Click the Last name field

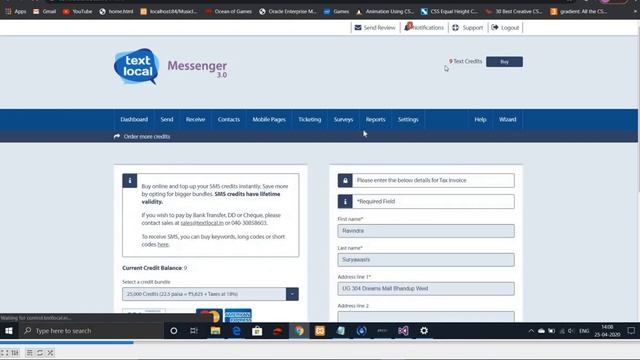426,260
